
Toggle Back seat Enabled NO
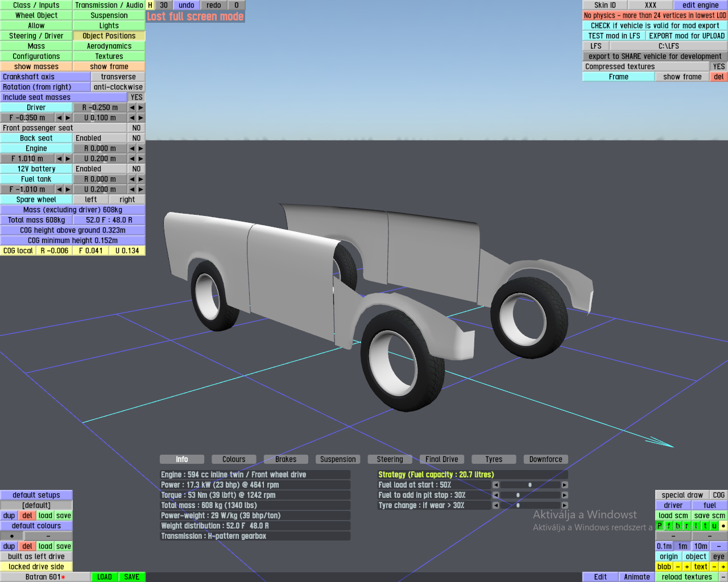point(136,138)
